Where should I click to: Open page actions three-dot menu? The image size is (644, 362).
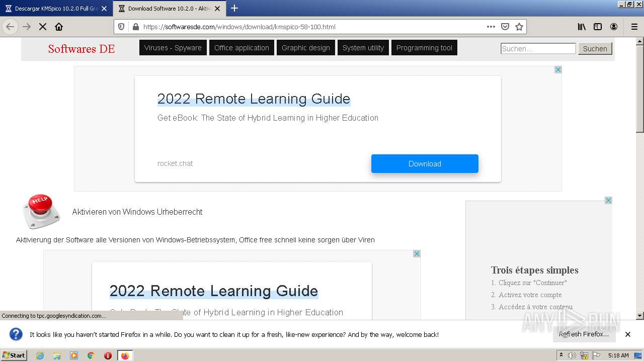(x=491, y=27)
